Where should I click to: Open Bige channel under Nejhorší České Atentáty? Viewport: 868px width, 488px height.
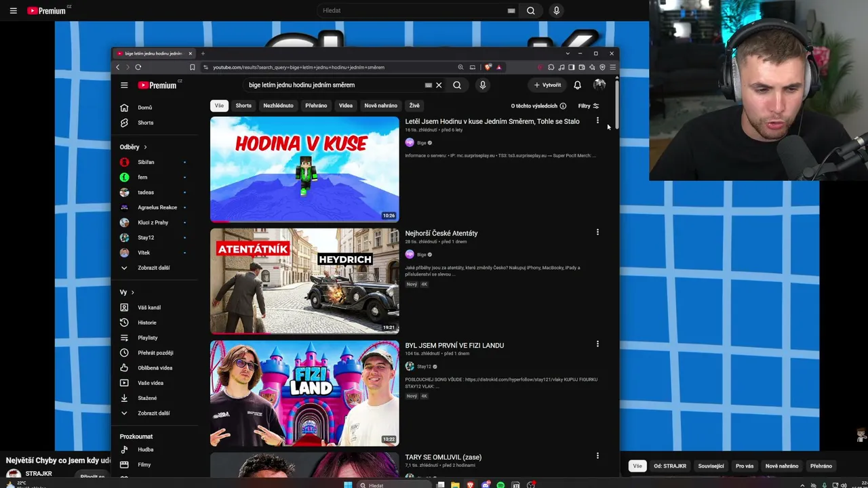point(422,254)
